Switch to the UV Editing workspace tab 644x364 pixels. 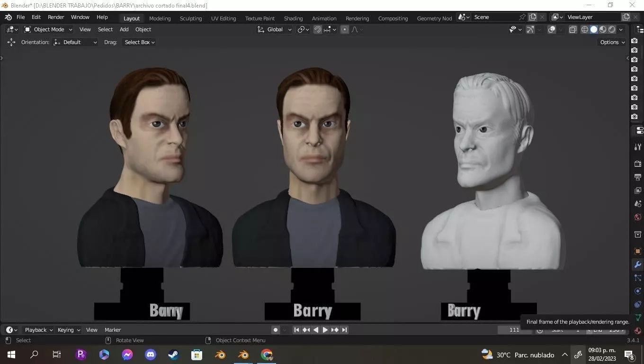coord(224,18)
